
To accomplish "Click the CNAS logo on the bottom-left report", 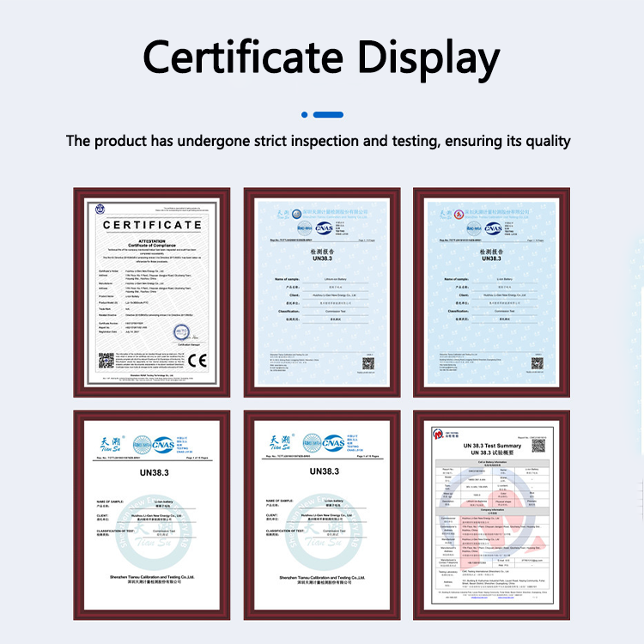I will click(163, 445).
